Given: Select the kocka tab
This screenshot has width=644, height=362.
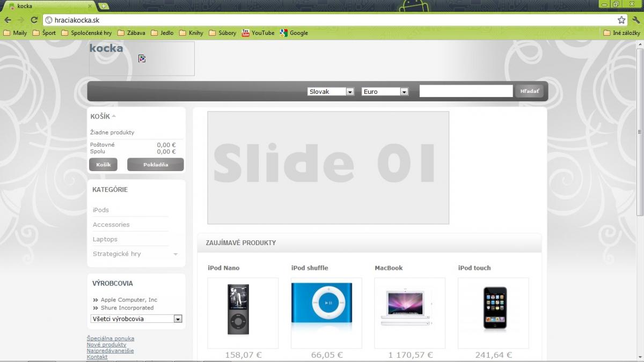Looking at the screenshot, I should click(x=49, y=6).
